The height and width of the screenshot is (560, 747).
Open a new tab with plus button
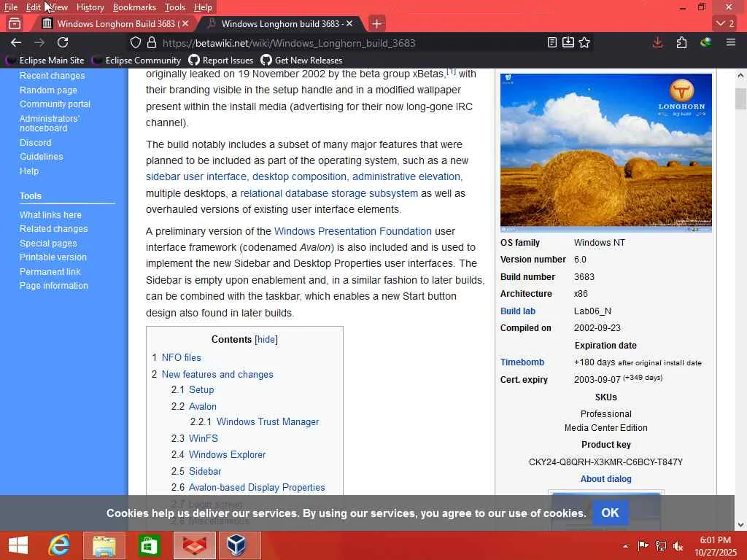click(x=376, y=23)
